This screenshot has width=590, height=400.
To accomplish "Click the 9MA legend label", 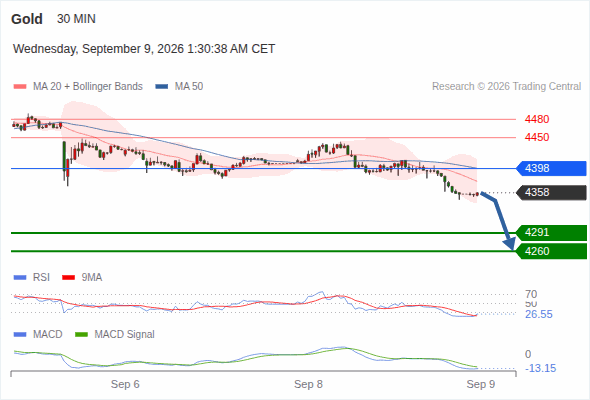I will tap(92, 278).
